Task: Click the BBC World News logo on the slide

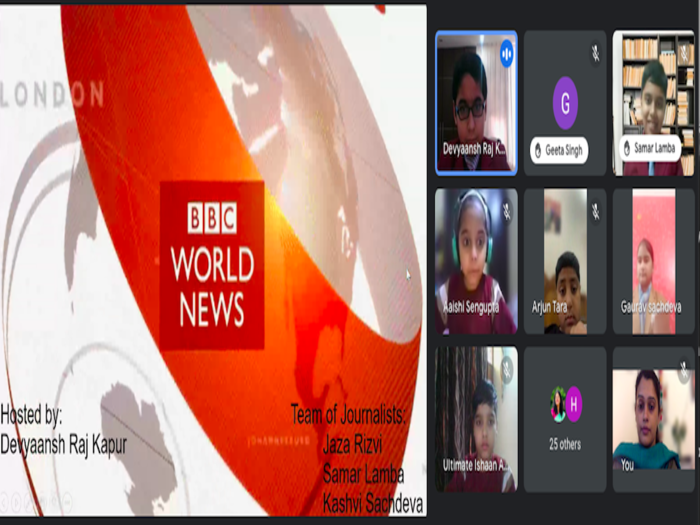Action: (212, 265)
